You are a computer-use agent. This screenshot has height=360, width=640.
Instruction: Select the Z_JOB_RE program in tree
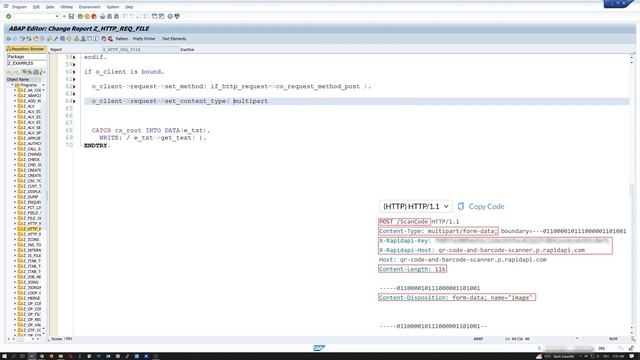32,277
